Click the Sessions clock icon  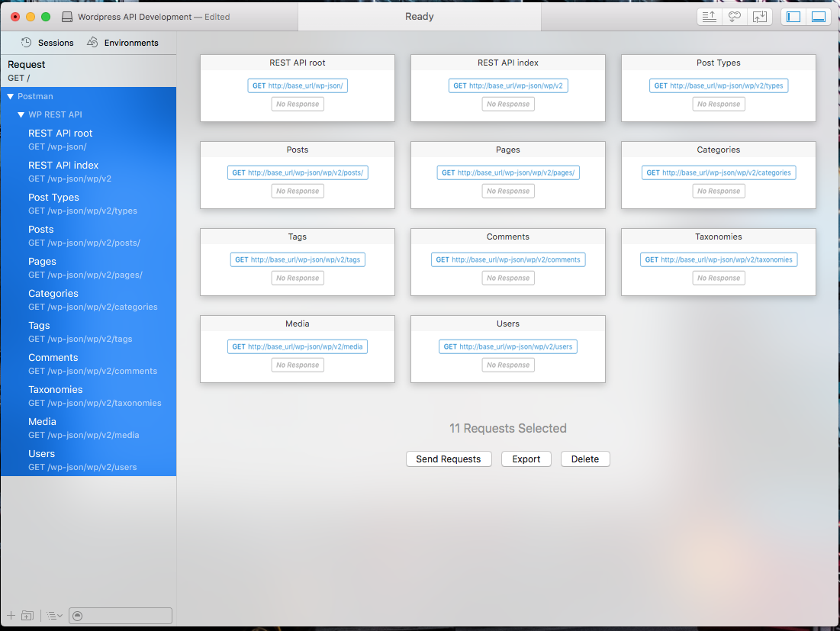click(26, 42)
